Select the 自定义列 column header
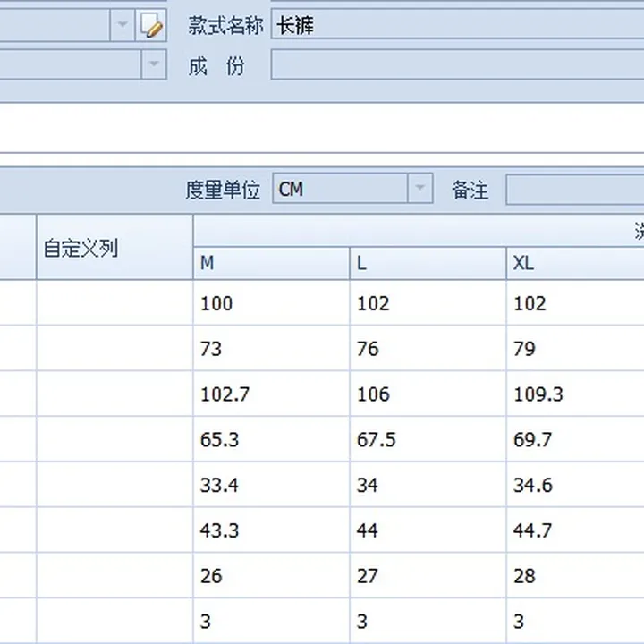This screenshot has width=644, height=644. [x=114, y=248]
